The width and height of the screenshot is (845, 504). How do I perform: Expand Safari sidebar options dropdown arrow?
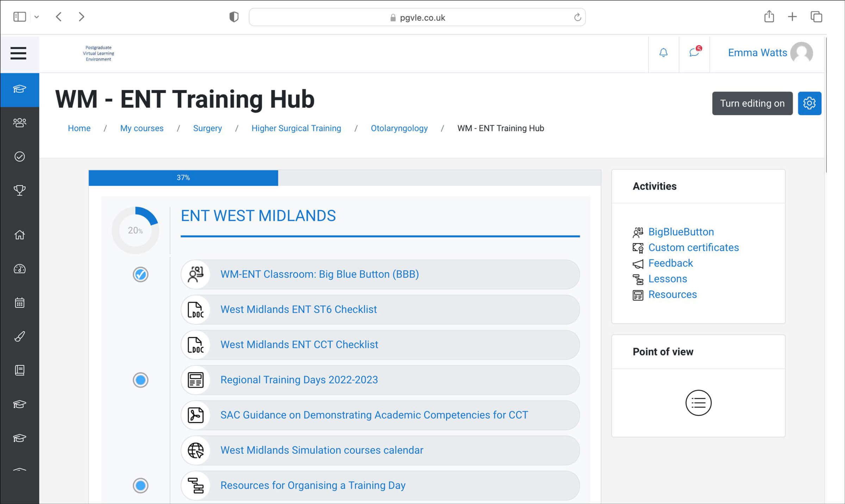[x=37, y=17]
